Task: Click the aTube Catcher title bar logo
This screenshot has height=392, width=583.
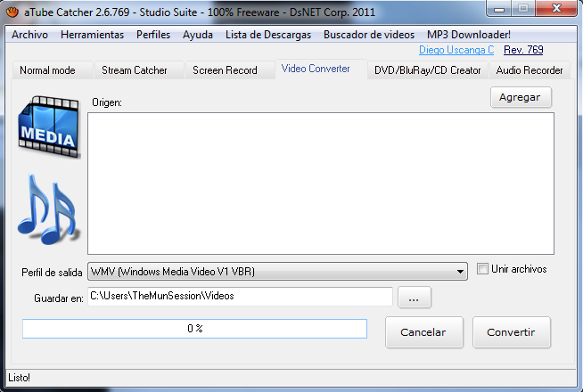Action: (x=12, y=12)
